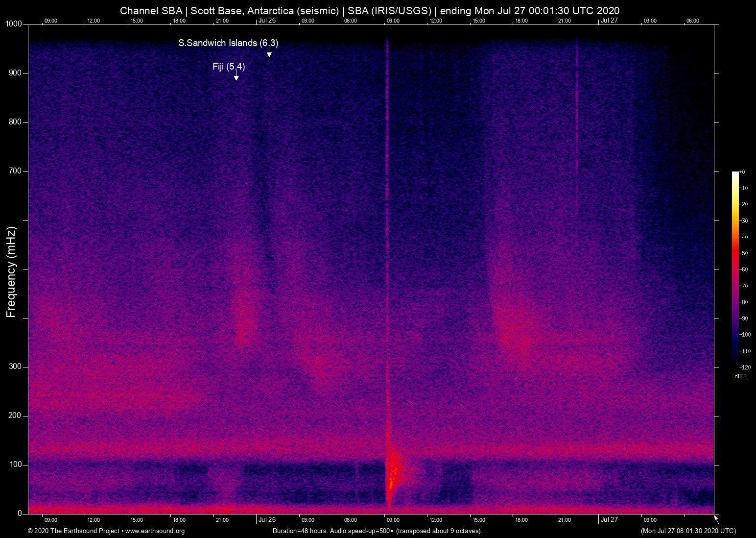Select the S.Sandwich Islands (6.3) annotation
The image size is (756, 538).
tap(228, 43)
